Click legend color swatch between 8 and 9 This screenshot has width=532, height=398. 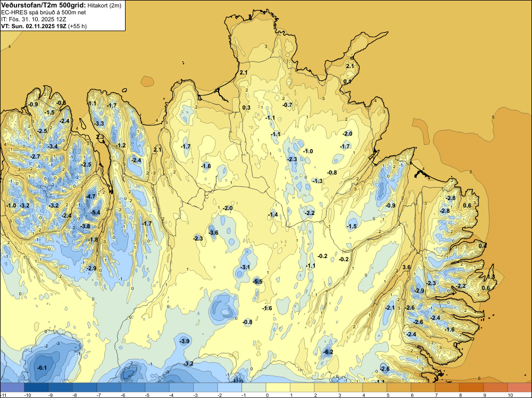pyautogui.click(x=471, y=387)
